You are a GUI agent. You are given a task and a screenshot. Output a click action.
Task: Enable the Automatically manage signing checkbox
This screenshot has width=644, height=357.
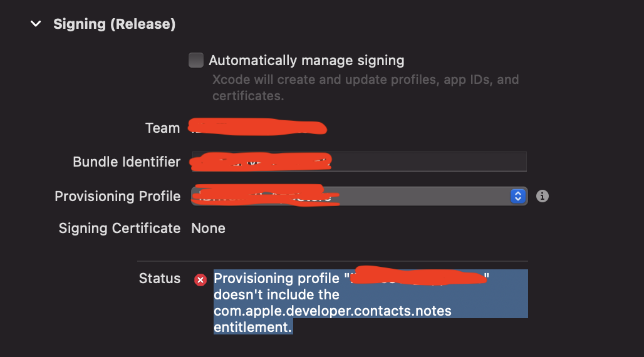[x=196, y=60]
